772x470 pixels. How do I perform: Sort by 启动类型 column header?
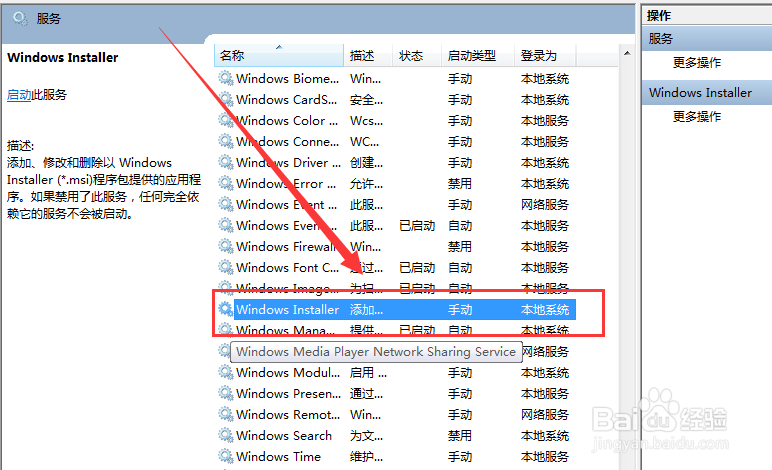click(478, 55)
